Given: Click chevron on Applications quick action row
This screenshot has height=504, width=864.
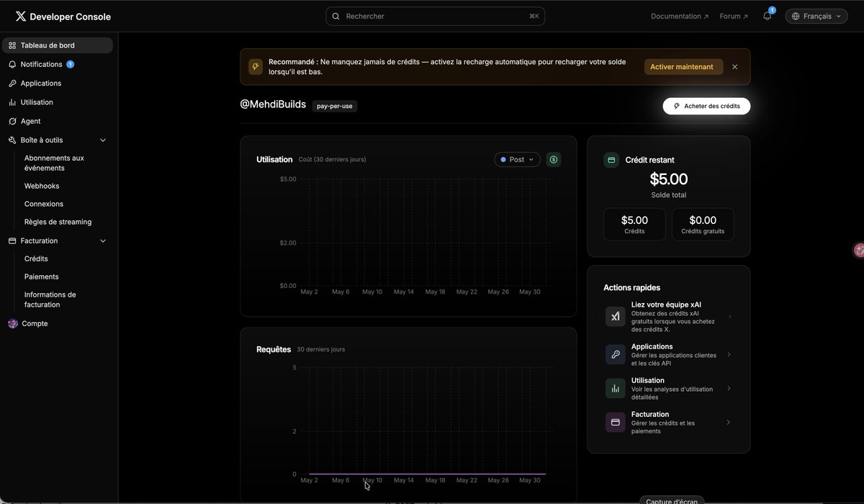Looking at the screenshot, I should pyautogui.click(x=729, y=354).
